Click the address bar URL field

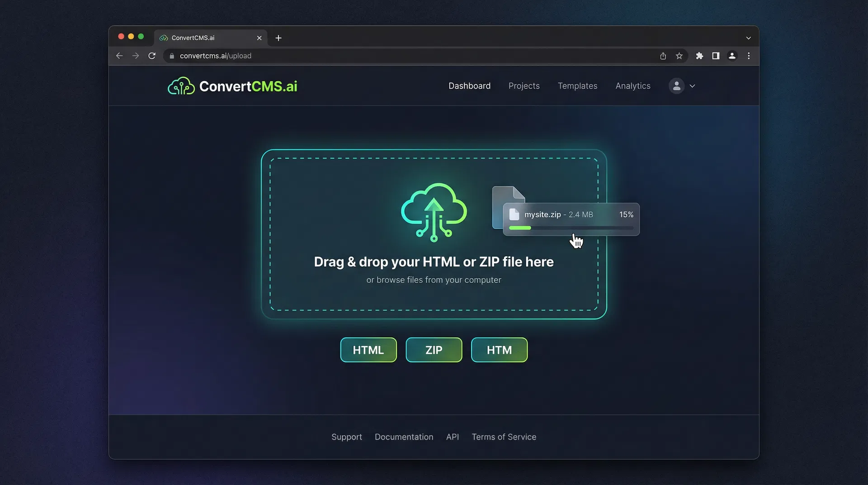316,56
